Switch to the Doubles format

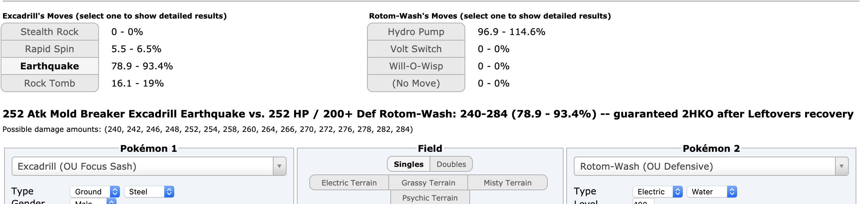(x=451, y=164)
